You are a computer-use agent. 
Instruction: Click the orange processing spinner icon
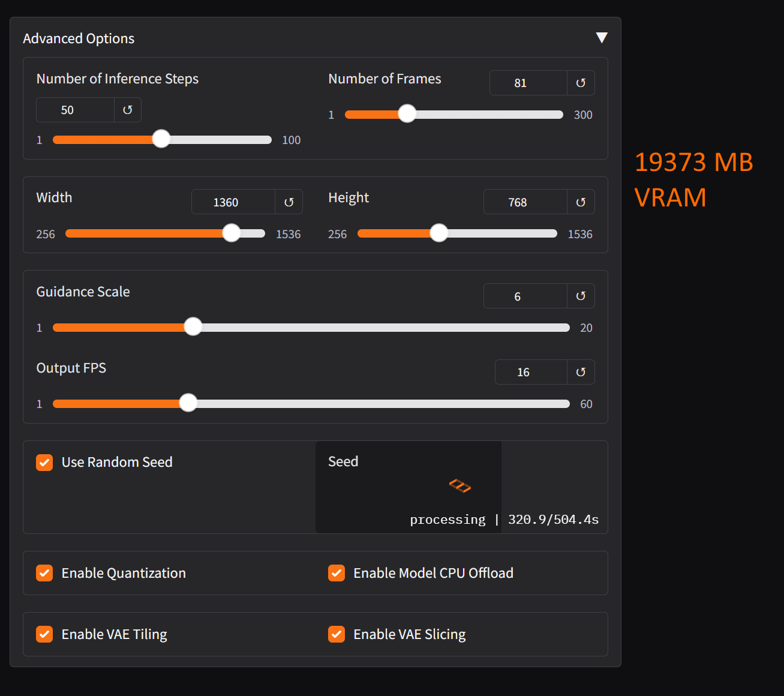tap(459, 487)
